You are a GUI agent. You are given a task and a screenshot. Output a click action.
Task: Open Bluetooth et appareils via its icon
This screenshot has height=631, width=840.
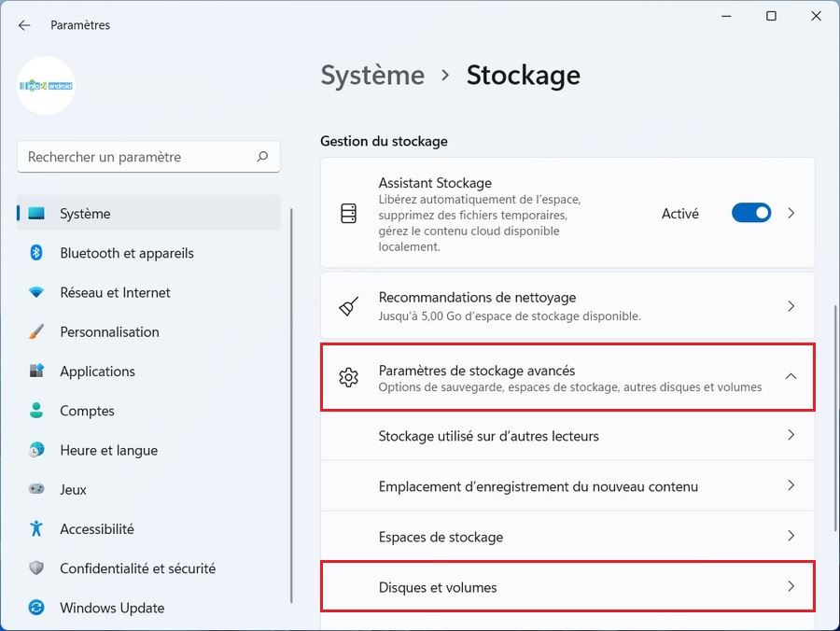(36, 253)
